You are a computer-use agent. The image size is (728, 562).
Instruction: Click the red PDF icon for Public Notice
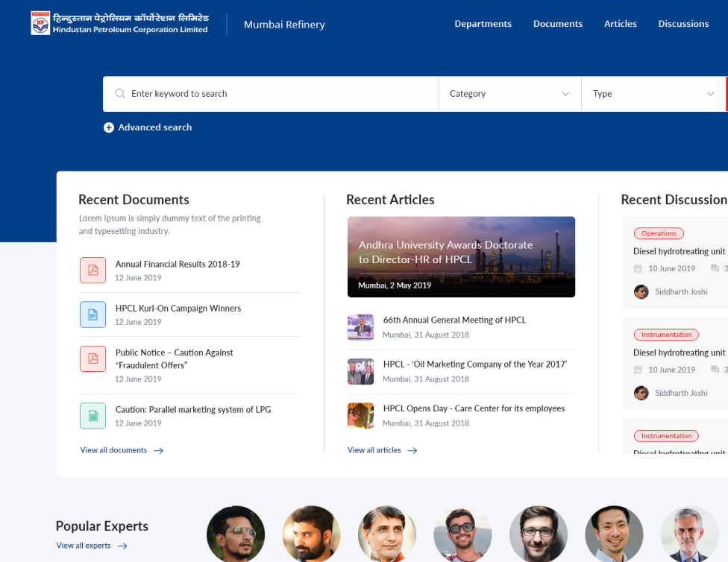[x=93, y=359]
